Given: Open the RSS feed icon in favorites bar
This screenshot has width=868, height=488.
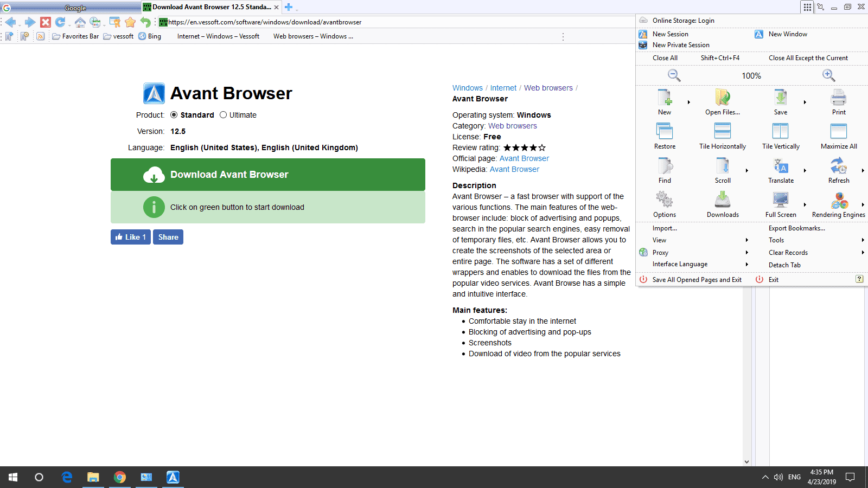Looking at the screenshot, I should pos(40,36).
